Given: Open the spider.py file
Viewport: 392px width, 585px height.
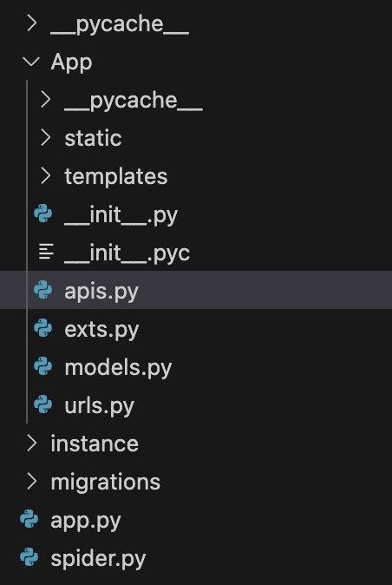Looking at the screenshot, I should tap(98, 558).
